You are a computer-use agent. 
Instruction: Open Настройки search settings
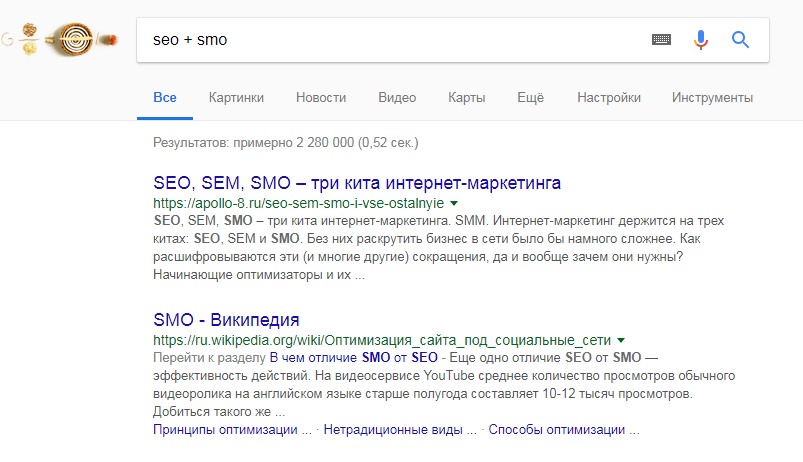click(609, 98)
